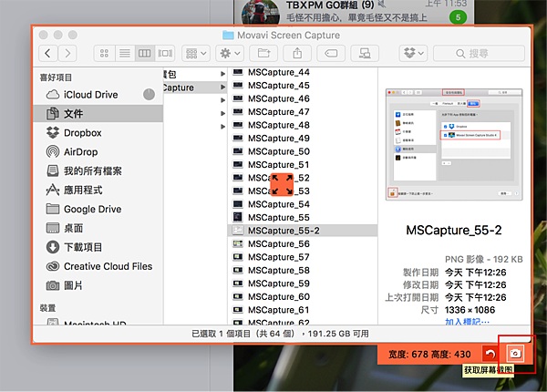Select 我的所有檔案 in the sidebar
The height and width of the screenshot is (392, 547).
(98, 170)
